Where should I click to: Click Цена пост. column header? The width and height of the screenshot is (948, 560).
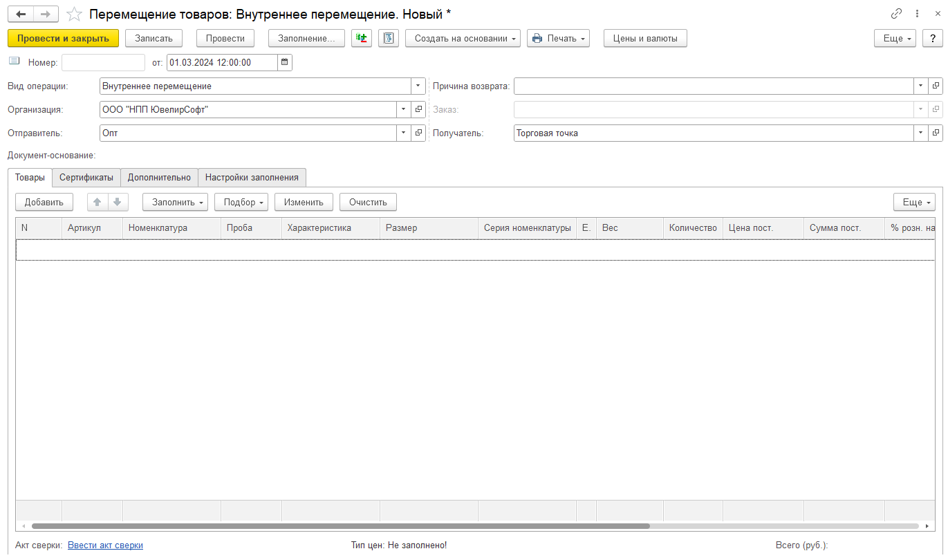click(763, 227)
